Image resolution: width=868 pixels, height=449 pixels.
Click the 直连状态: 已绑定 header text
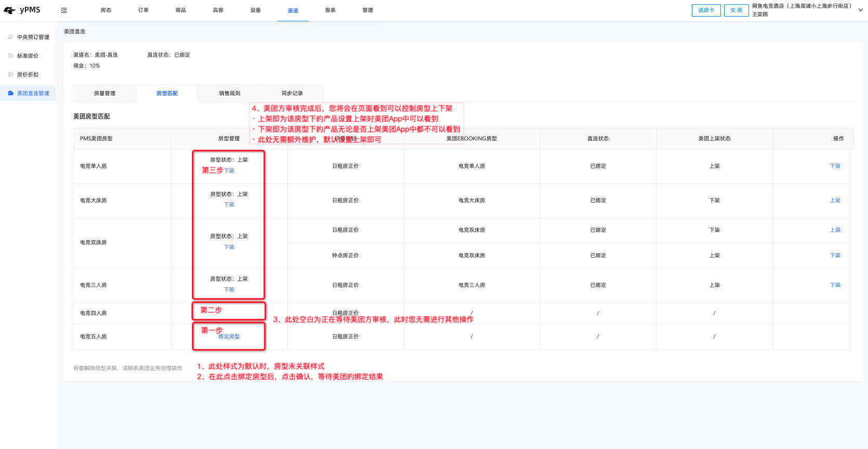click(x=169, y=55)
